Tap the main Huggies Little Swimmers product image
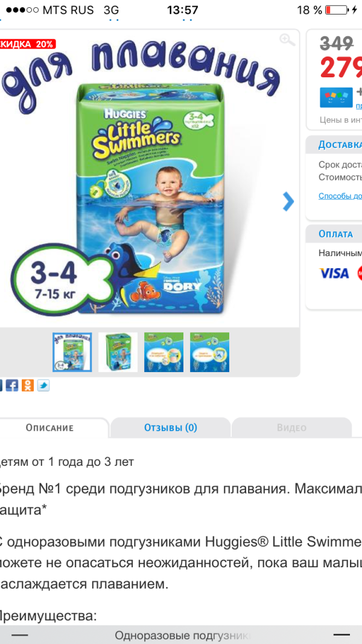Viewport: 362px width, 644px height. coord(151,197)
